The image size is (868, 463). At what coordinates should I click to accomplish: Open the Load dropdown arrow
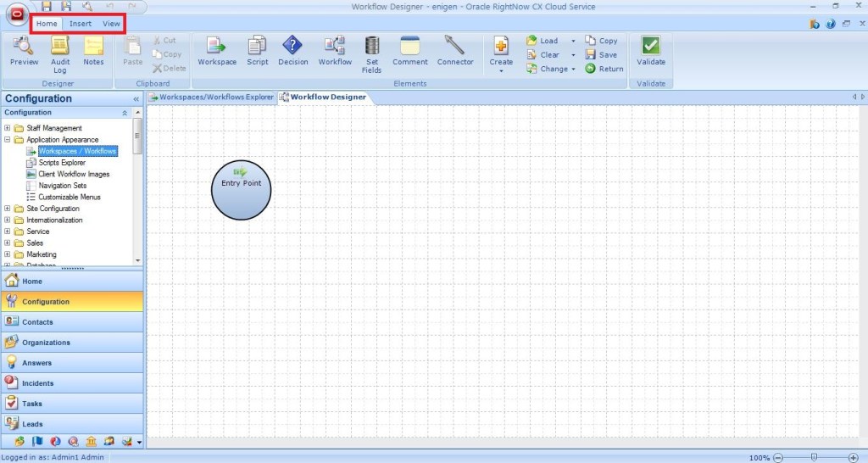coord(573,41)
